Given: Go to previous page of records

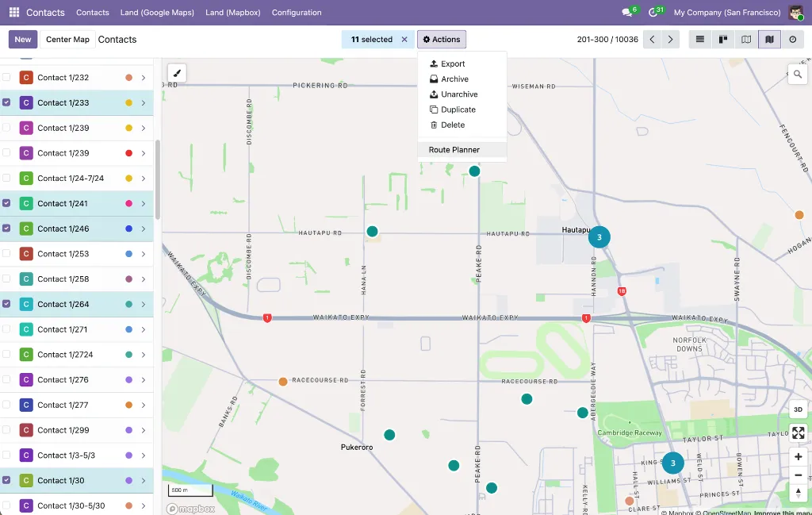Looking at the screenshot, I should tap(652, 40).
